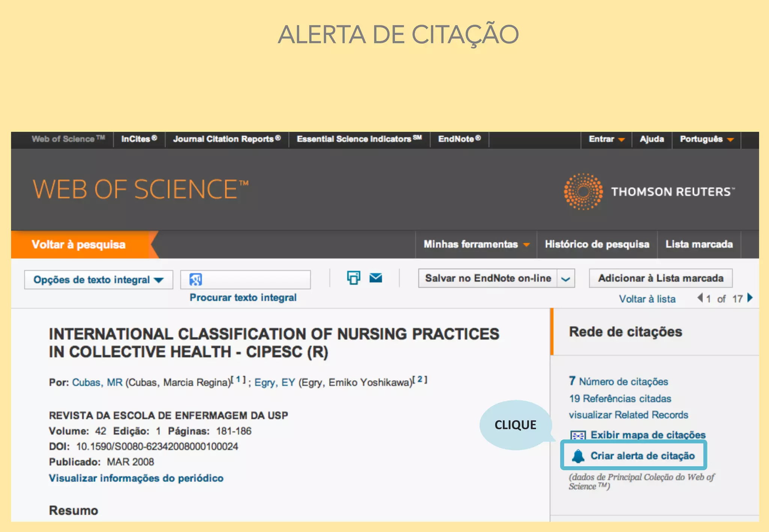Viewport: 769px width, 532px height.
Task: Open the Web of Science top tab
Action: coord(68,139)
